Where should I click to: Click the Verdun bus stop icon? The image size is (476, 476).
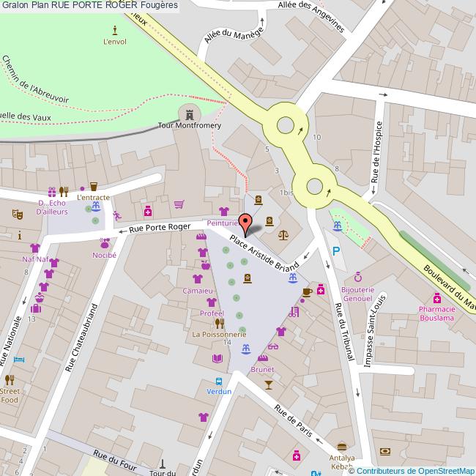(x=219, y=381)
